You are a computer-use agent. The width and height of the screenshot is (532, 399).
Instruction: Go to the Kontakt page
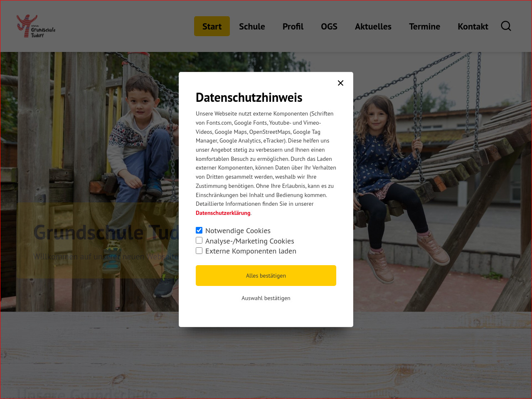(473, 26)
